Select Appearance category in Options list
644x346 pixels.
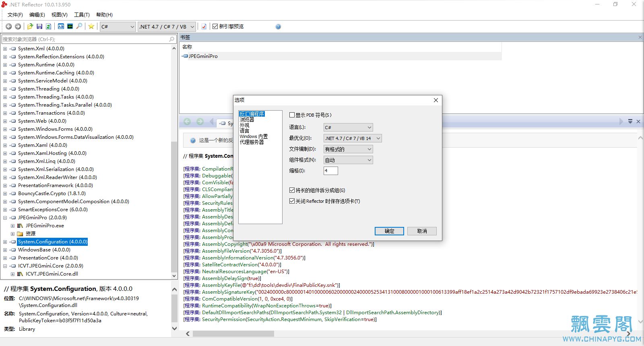click(x=244, y=125)
